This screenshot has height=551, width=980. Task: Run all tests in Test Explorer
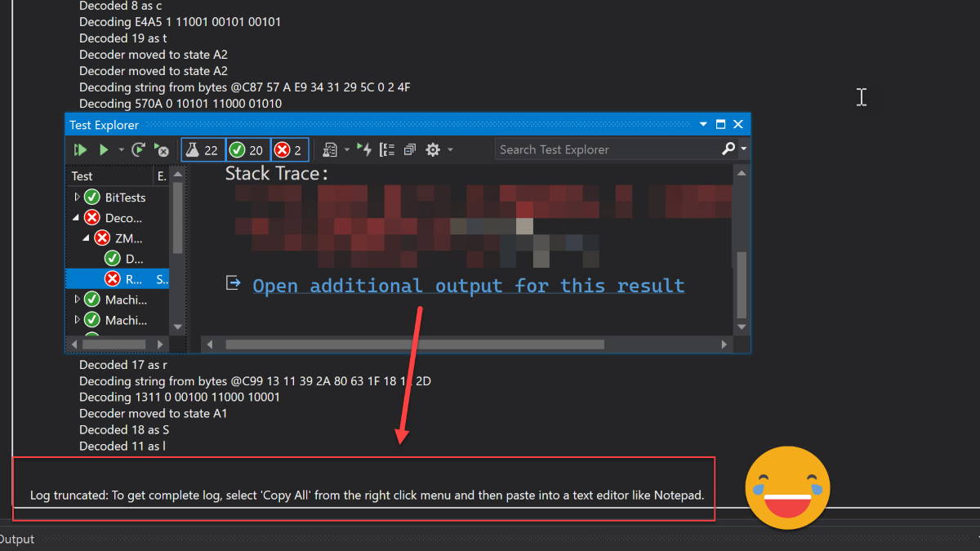[x=79, y=149]
